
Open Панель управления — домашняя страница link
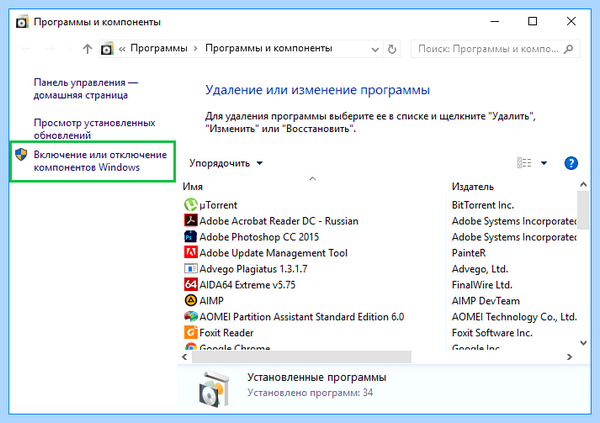[86, 88]
